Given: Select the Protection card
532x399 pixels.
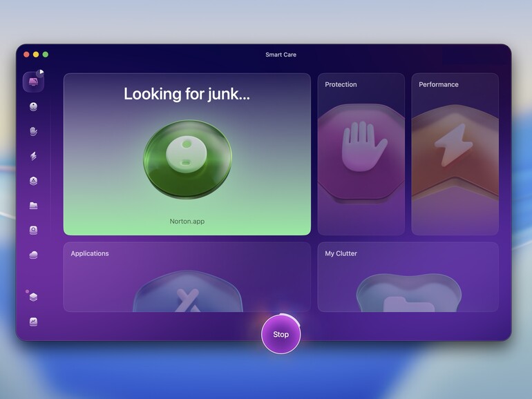Looking at the screenshot, I should point(361,154).
